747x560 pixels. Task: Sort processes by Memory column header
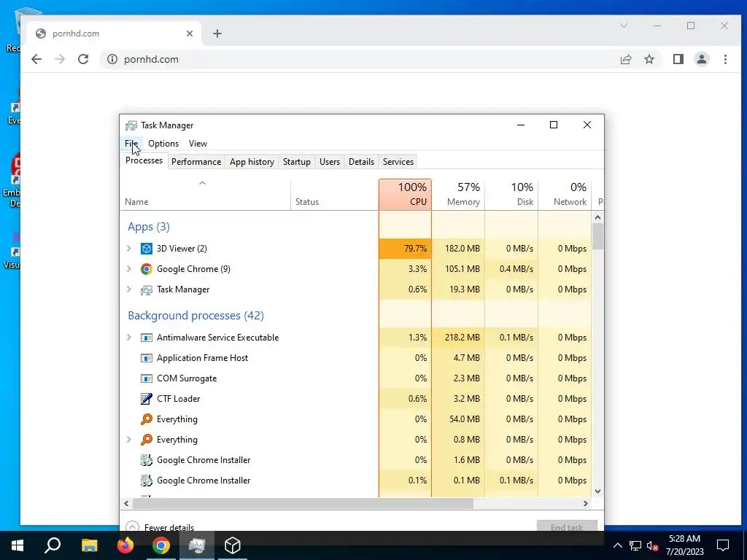458,194
